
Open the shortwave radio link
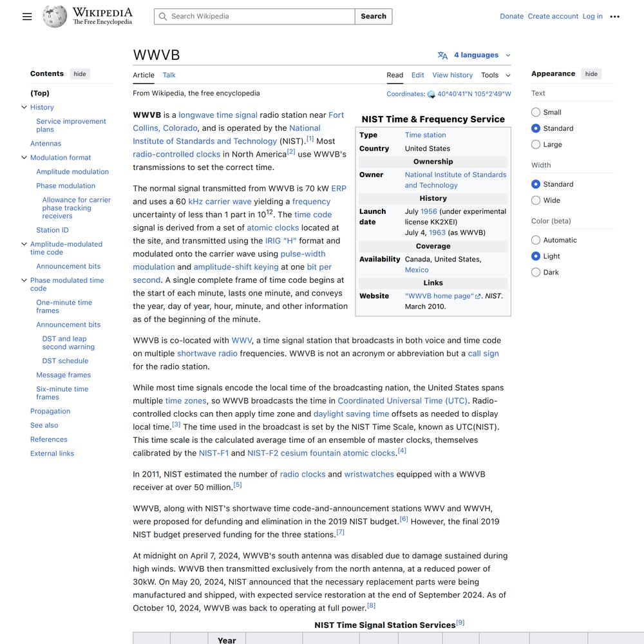[x=207, y=353]
